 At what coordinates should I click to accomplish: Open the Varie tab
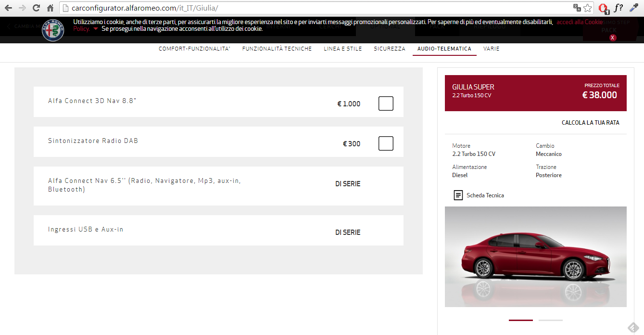(492, 49)
